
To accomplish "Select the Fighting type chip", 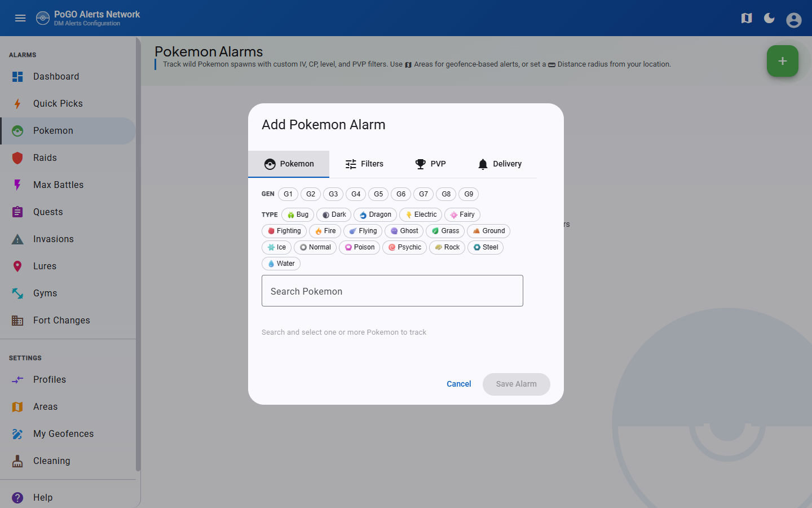I will [284, 231].
